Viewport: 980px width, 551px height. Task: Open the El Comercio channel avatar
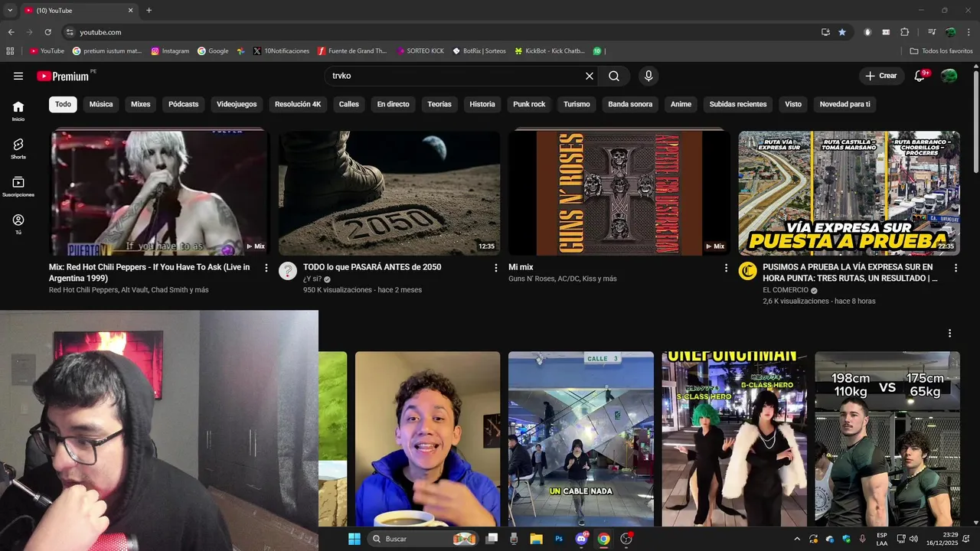747,271
